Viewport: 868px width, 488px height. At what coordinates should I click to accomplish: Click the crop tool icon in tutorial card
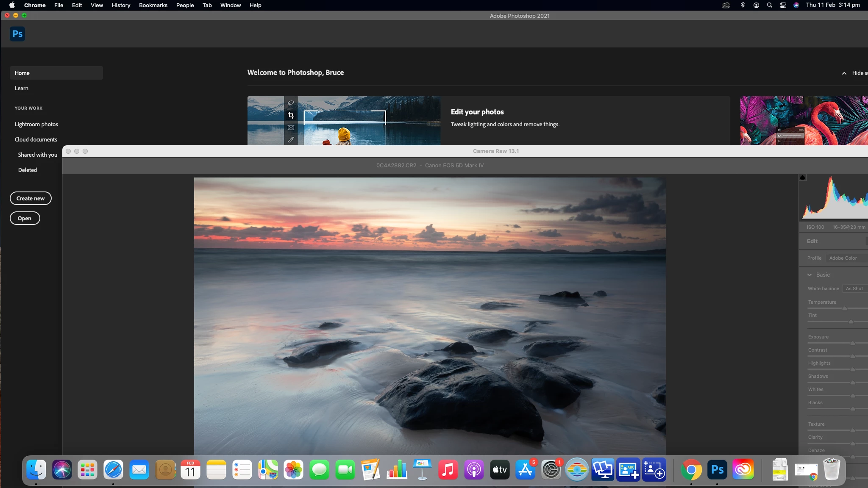pyautogui.click(x=291, y=115)
